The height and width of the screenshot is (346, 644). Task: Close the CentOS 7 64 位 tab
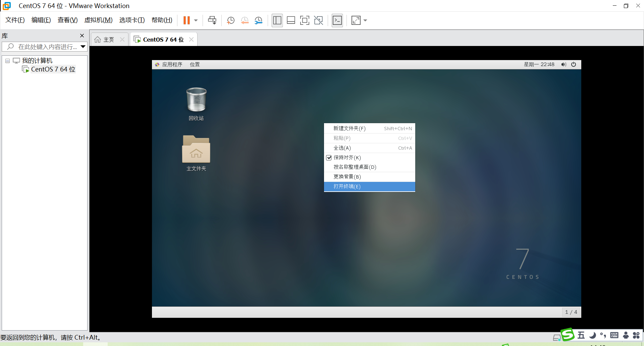point(192,40)
